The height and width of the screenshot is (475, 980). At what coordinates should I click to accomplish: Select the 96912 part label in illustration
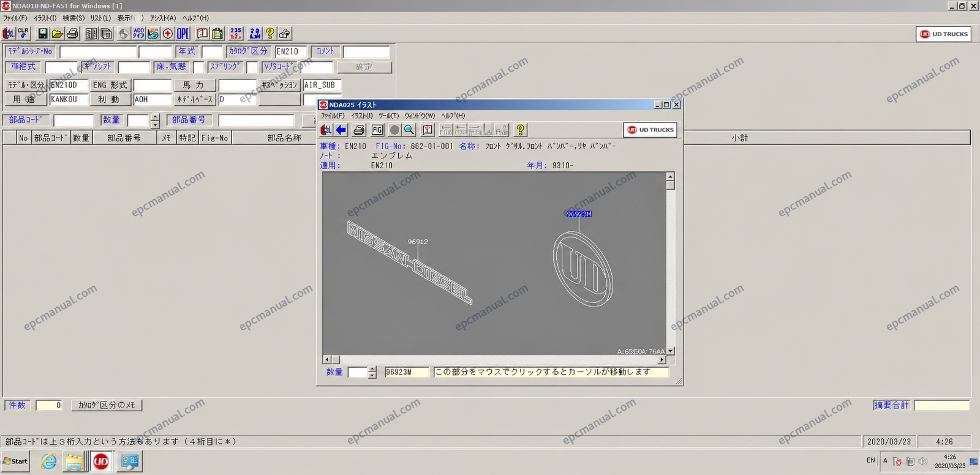[418, 242]
